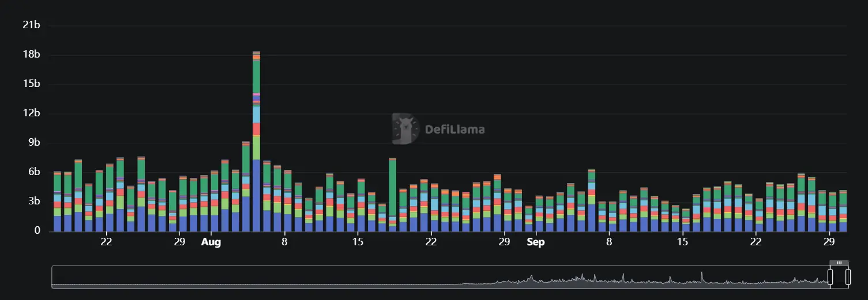868x300 pixels.
Task: Click the 0 label on the y-axis
Action: [x=36, y=231]
